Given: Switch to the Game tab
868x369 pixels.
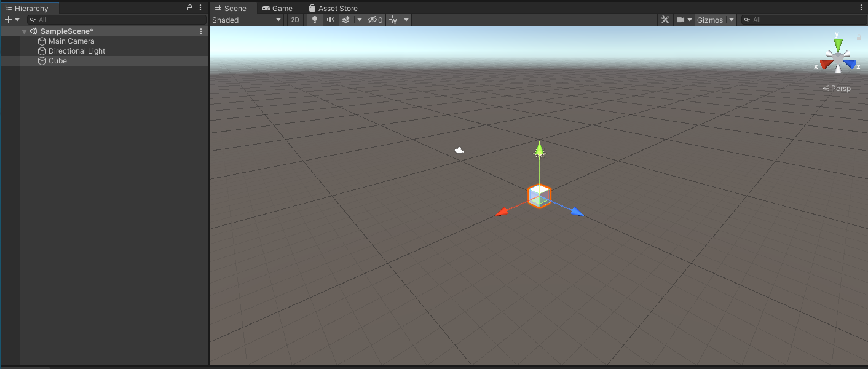Looking at the screenshot, I should pos(277,9).
